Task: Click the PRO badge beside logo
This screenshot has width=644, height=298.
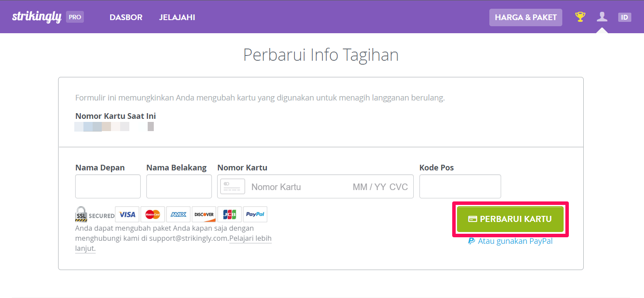Action: (75, 17)
